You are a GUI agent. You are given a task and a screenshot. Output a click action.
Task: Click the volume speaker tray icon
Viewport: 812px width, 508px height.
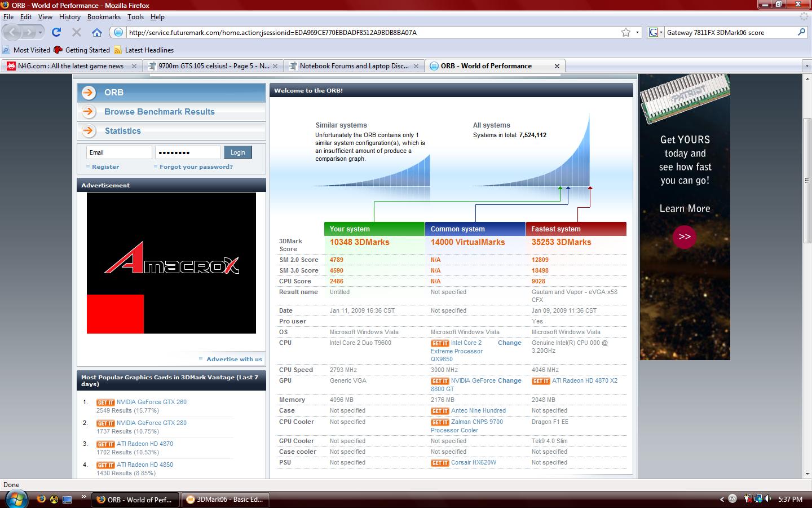(x=769, y=499)
